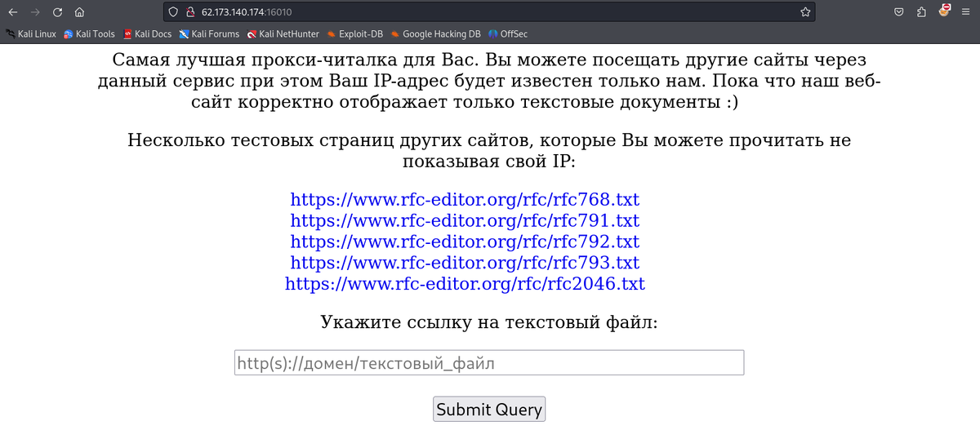Open the Kali Docs bookmark

147,34
